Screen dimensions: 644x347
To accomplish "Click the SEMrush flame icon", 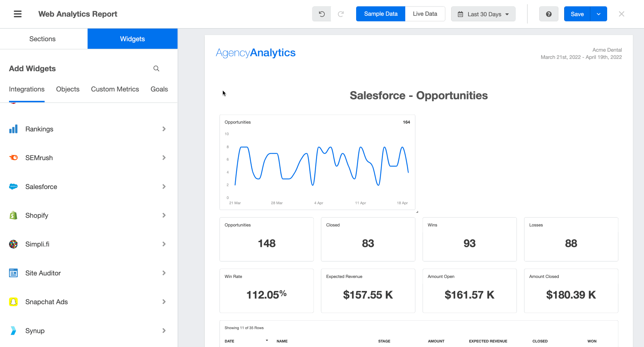I will (13, 158).
